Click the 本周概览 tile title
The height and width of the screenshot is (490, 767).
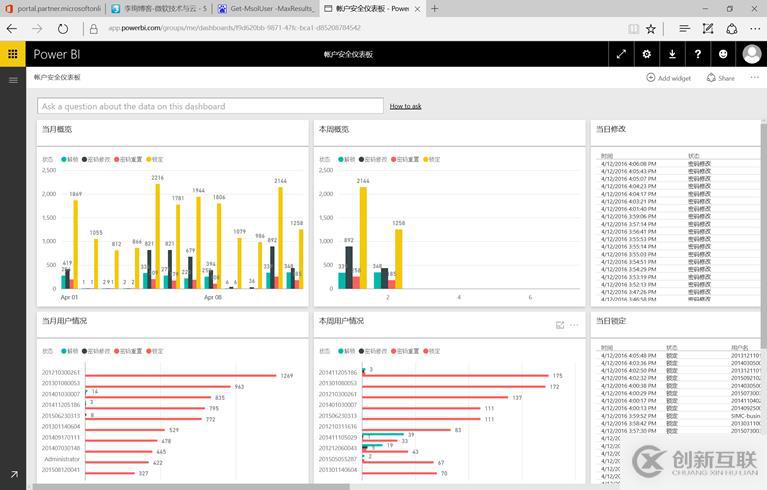[334, 129]
